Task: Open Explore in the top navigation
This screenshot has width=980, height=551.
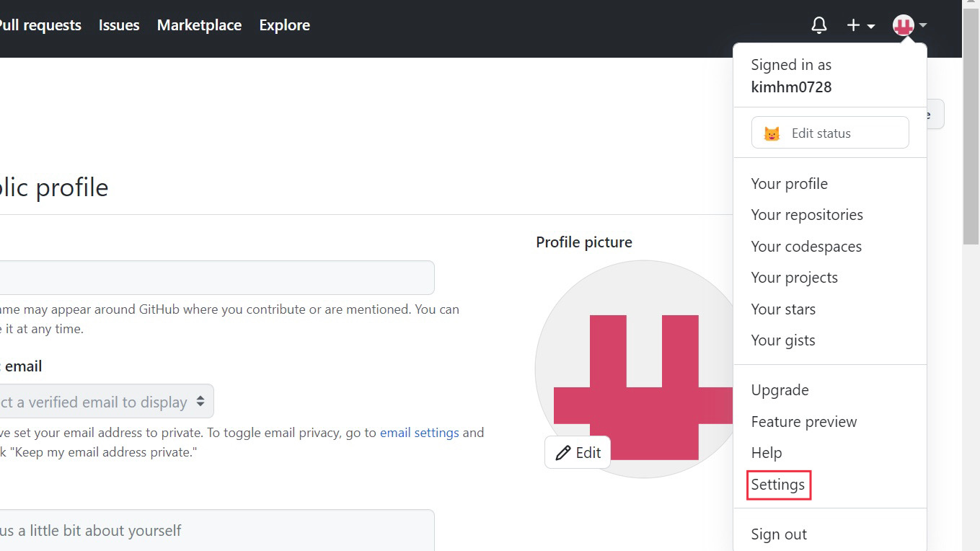Action: pos(284,25)
